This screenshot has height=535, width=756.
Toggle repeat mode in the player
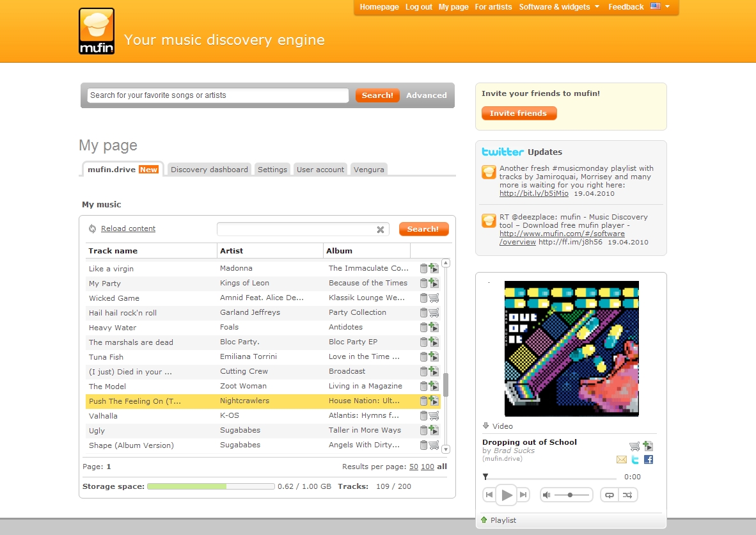[x=610, y=495]
